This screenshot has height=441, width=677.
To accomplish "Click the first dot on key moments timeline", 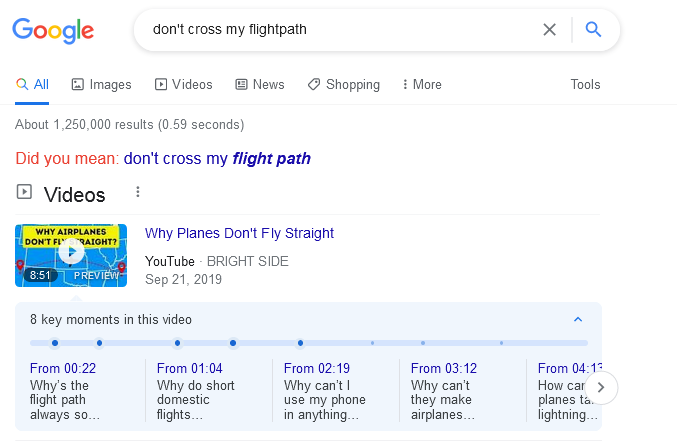I will point(55,343).
